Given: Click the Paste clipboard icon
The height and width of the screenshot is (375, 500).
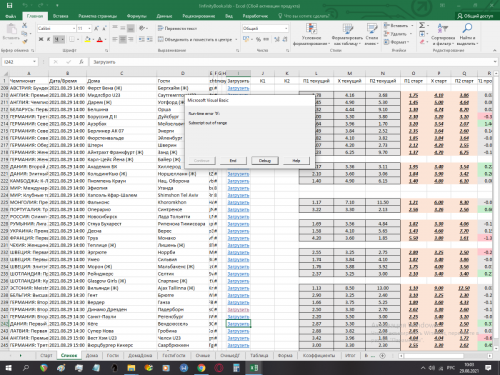Looking at the screenshot, I should click(x=11, y=29).
